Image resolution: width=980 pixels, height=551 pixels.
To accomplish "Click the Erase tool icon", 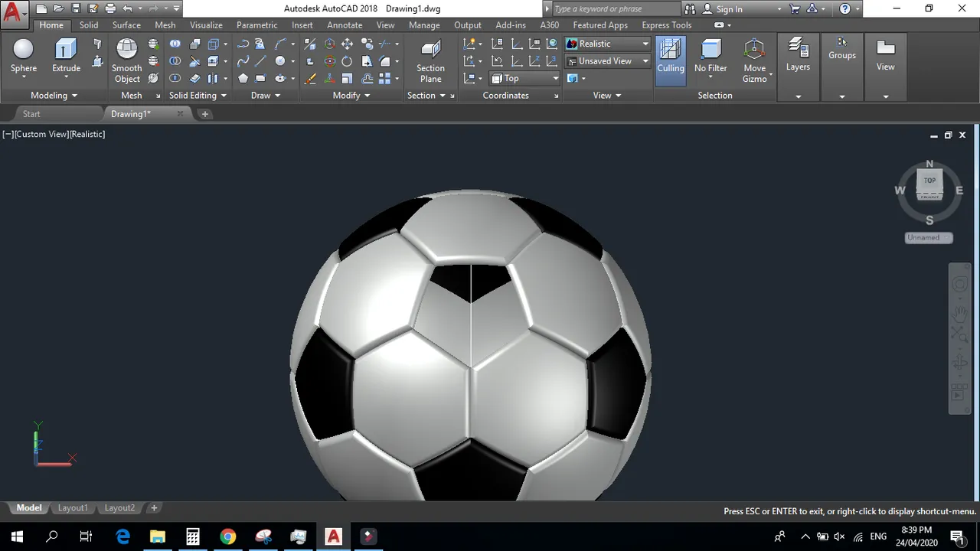I will point(310,78).
